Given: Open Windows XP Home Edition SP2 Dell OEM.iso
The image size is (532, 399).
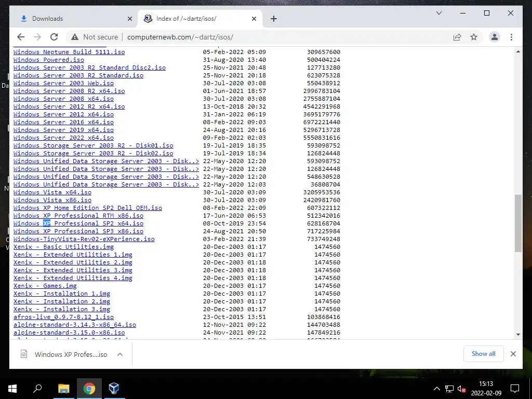Looking at the screenshot, I should (88, 208).
